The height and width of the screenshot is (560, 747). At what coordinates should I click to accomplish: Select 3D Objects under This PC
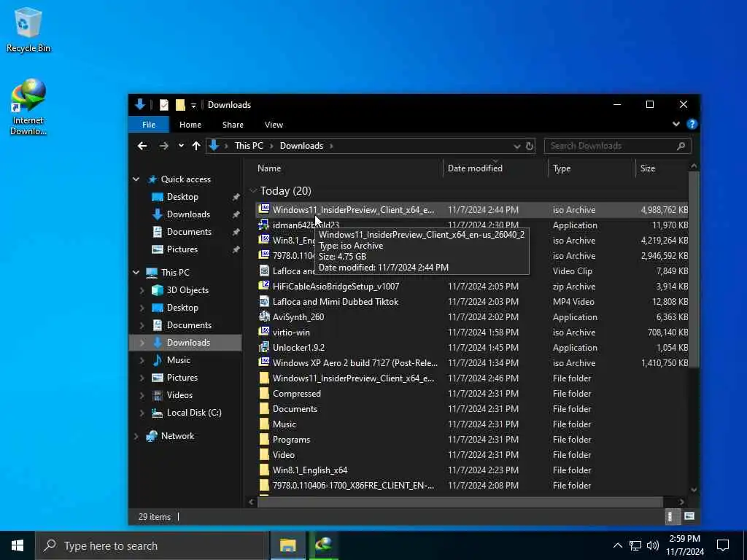(x=187, y=290)
